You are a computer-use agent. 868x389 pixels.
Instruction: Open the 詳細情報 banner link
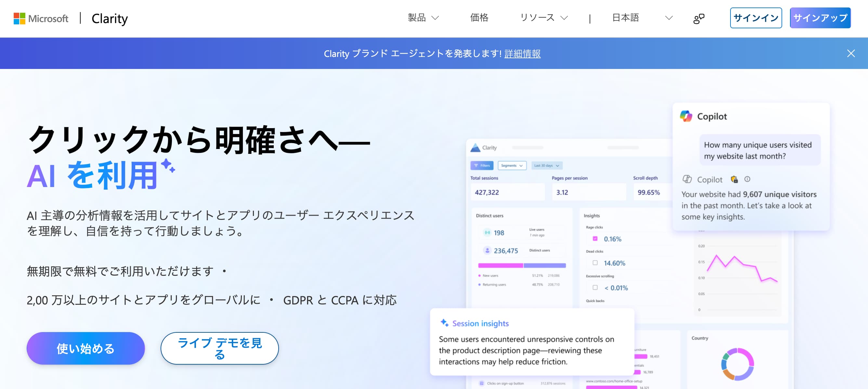(x=522, y=54)
